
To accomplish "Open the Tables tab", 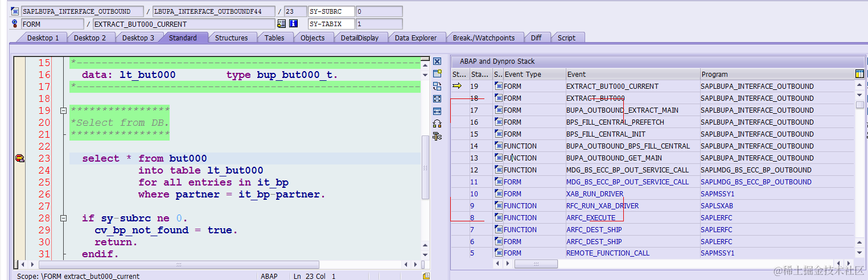I will click(274, 38).
